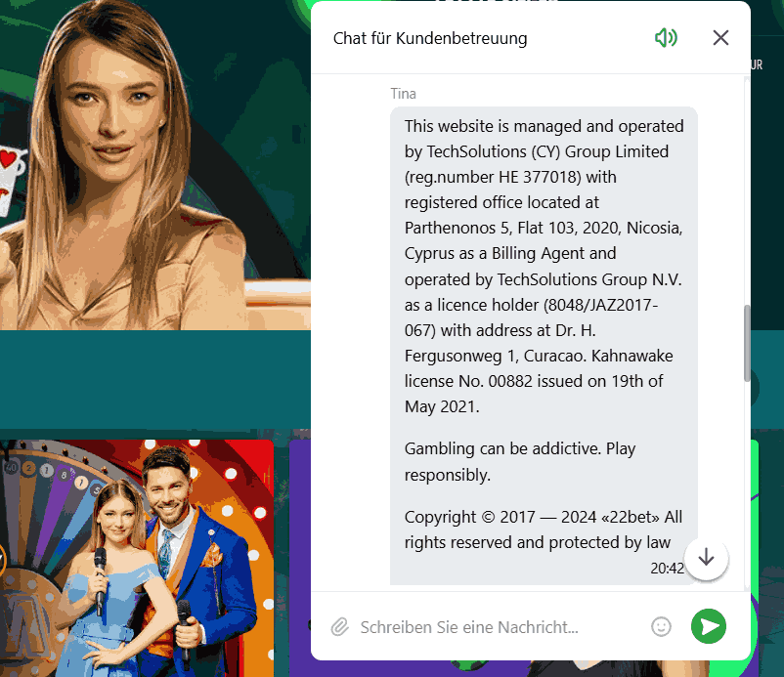Click the green tile right of the chat
Image resolution: width=784 pixels, height=677 pixels.
tap(755, 557)
